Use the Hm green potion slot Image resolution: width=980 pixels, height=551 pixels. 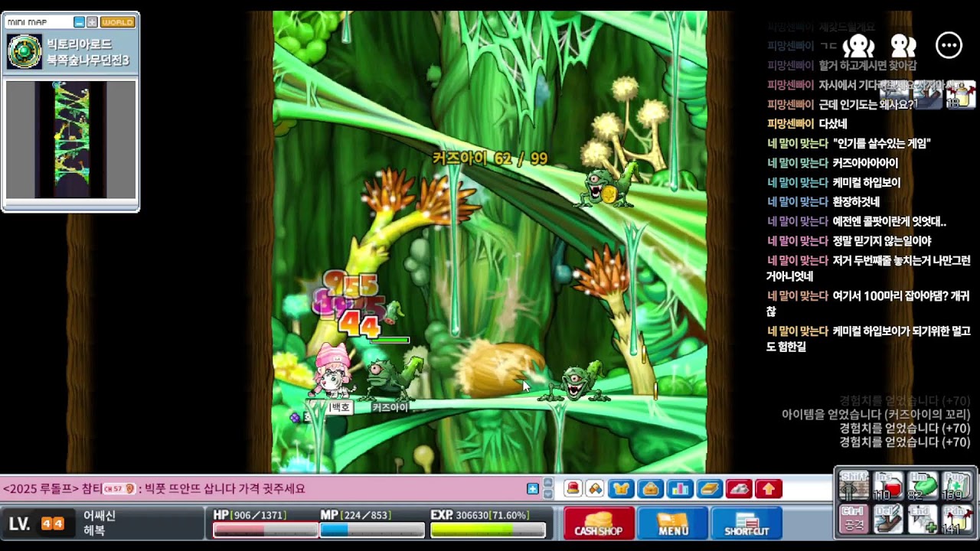923,485
